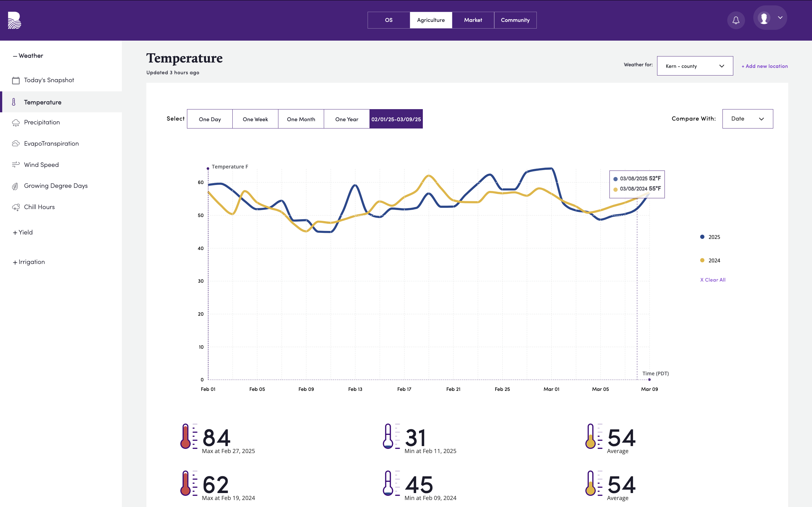812x507 pixels.
Task: Click Max at Feb 19, 2024 text
Action: [x=229, y=498]
